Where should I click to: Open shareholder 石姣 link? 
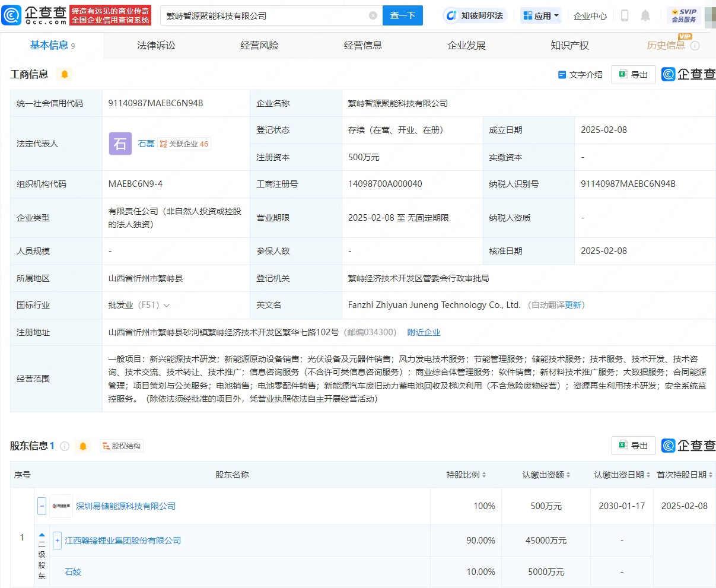pos(73,572)
